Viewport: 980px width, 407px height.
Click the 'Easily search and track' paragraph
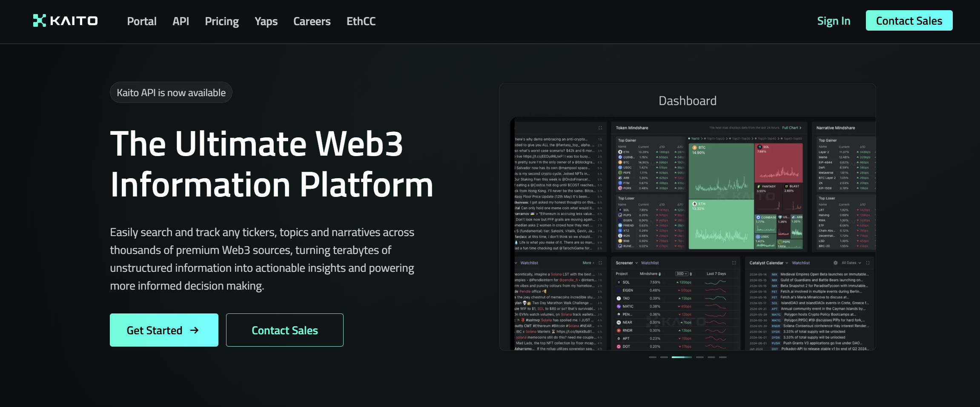coord(262,259)
